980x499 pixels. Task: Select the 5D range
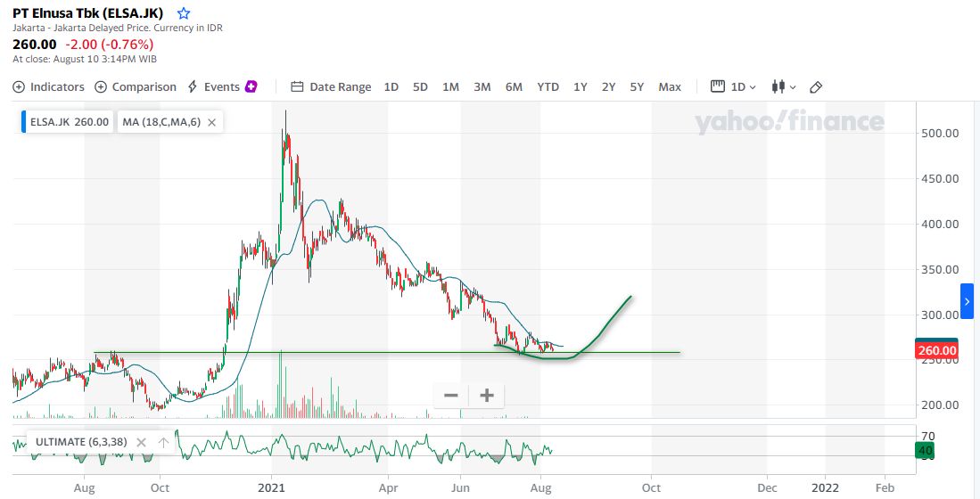pos(421,86)
